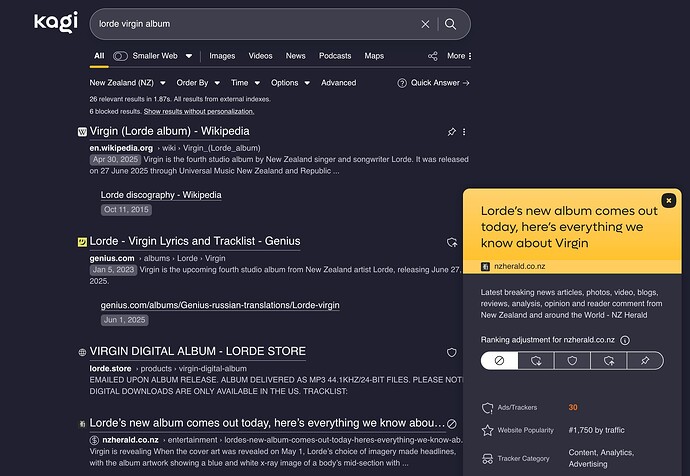
Task: Click the lorde.store domain text
Action: (x=110, y=369)
